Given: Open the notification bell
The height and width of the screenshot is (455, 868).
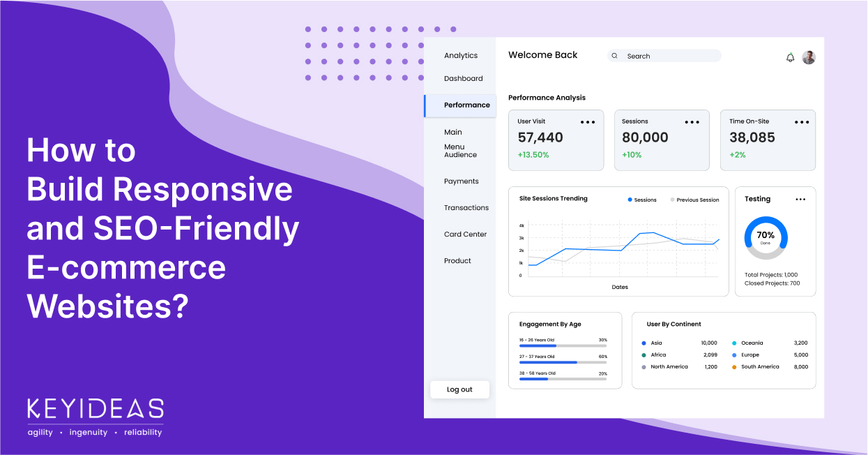Looking at the screenshot, I should click(790, 57).
